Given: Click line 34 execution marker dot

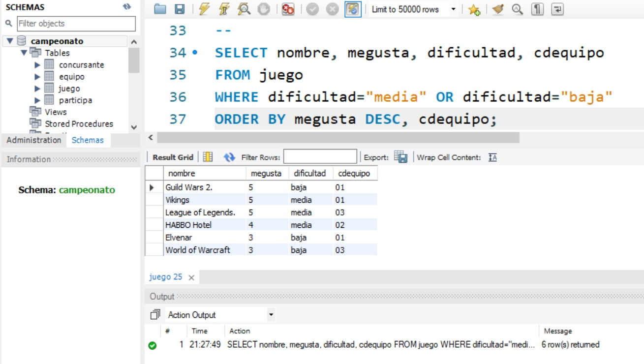Looking at the screenshot, I should pos(195,52).
